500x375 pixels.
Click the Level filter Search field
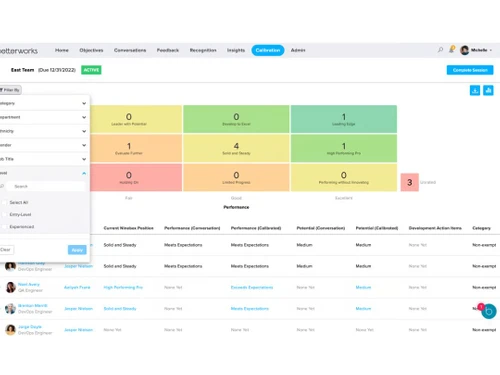[x=46, y=186]
